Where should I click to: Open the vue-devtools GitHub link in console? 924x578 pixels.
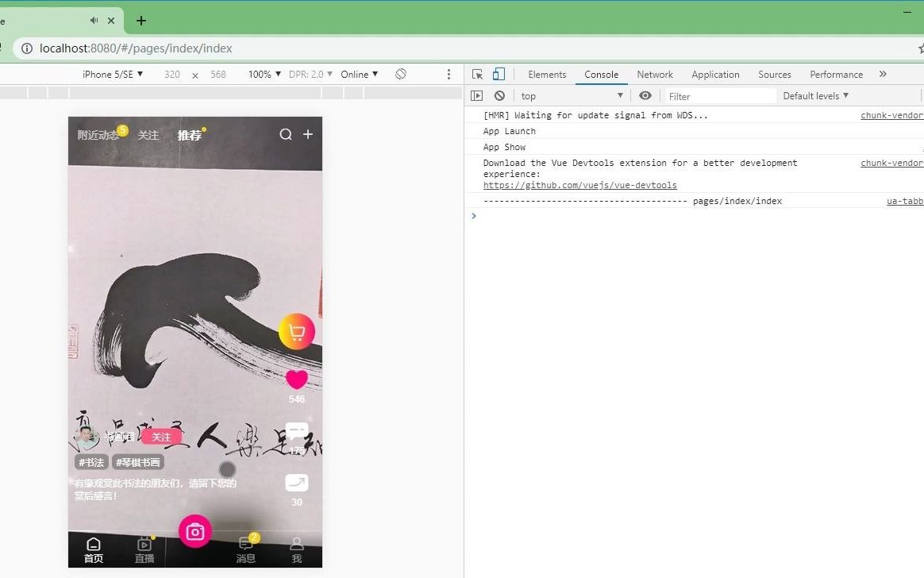579,185
